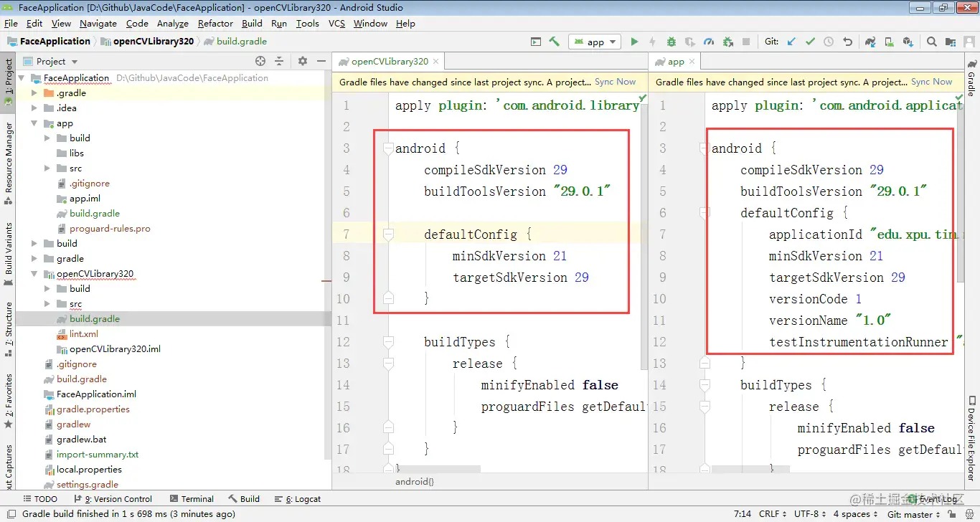Open the Event Log
980x522 pixels.
point(933,499)
